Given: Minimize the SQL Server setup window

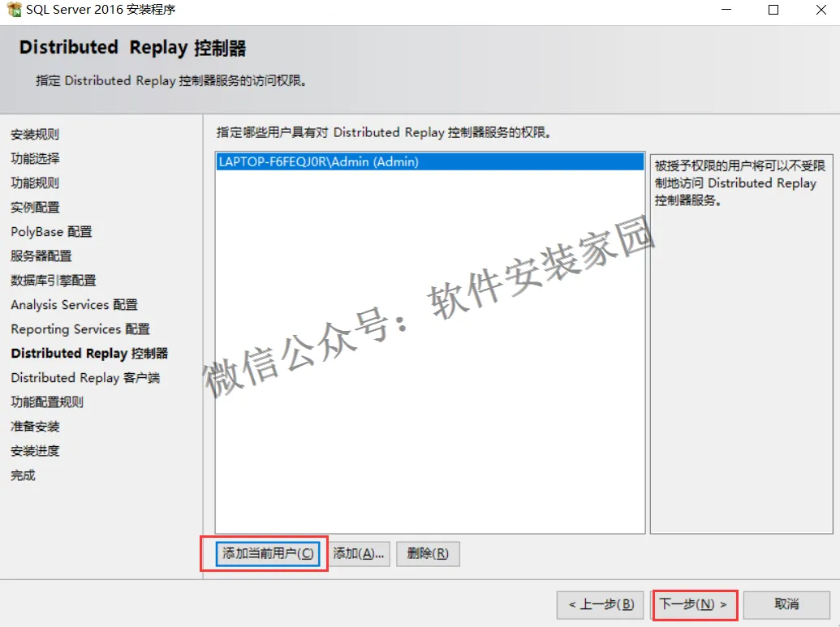Looking at the screenshot, I should 726,10.
